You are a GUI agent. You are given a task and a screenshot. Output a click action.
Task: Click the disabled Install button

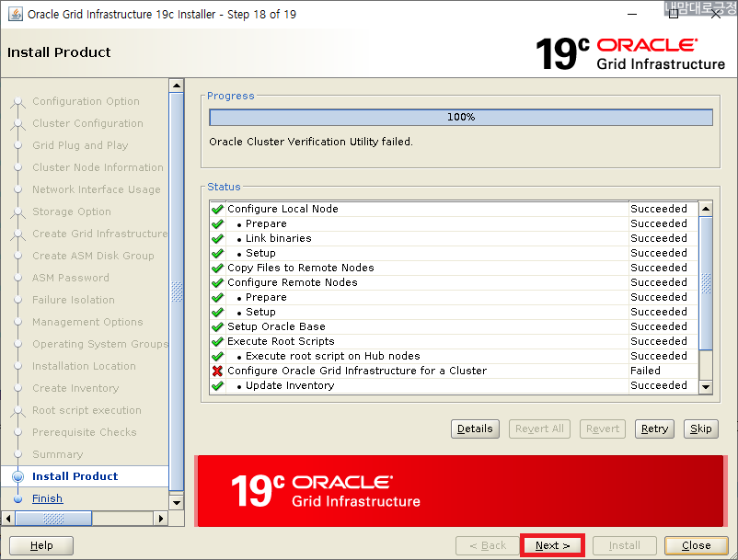[624, 545]
